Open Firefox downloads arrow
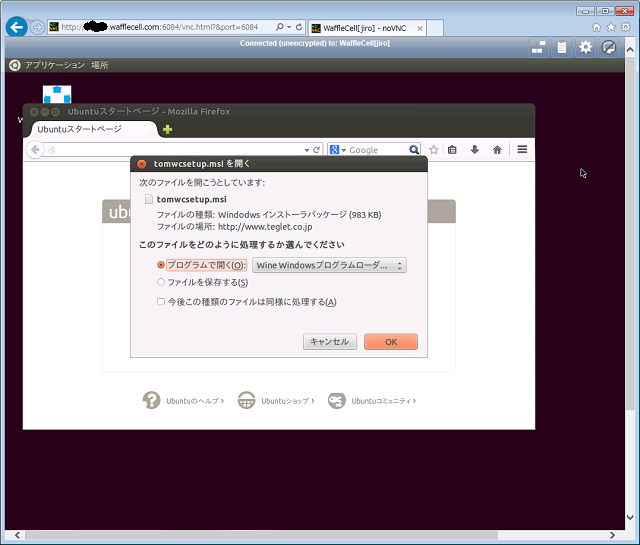Viewport: 640px width, 545px height. (x=475, y=150)
